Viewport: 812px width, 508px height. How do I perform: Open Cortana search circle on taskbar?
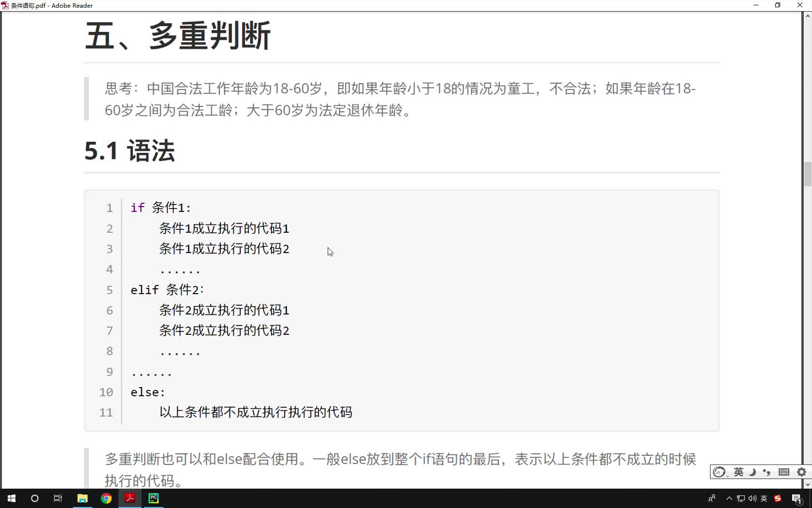pyautogui.click(x=35, y=498)
